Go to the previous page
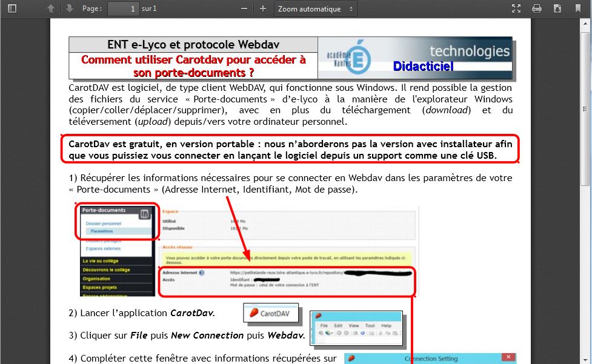Image resolution: width=592 pixels, height=364 pixels. coord(51,8)
